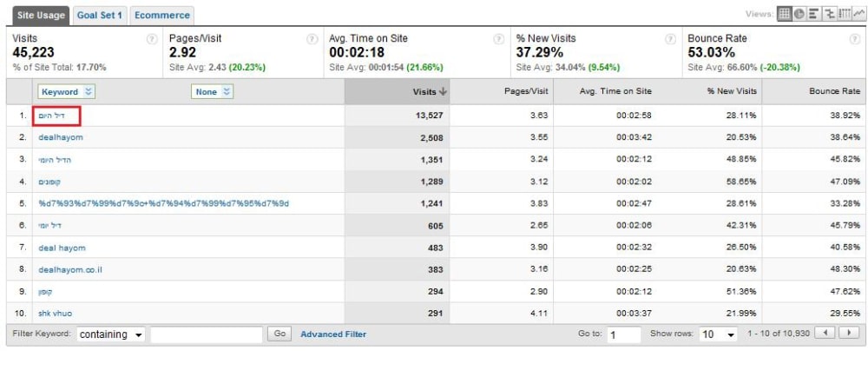This screenshot has width=868, height=384.
Task: Open keyword link in row 3
Action: click(55, 160)
